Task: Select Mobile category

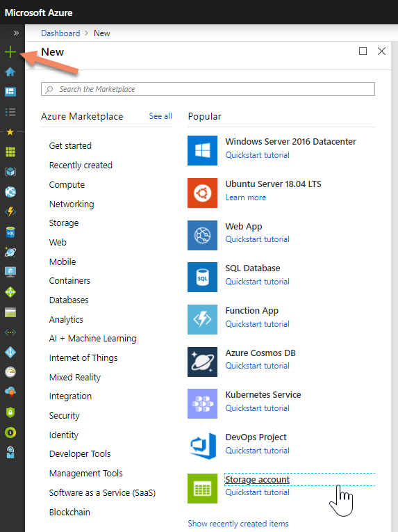Action: (63, 262)
